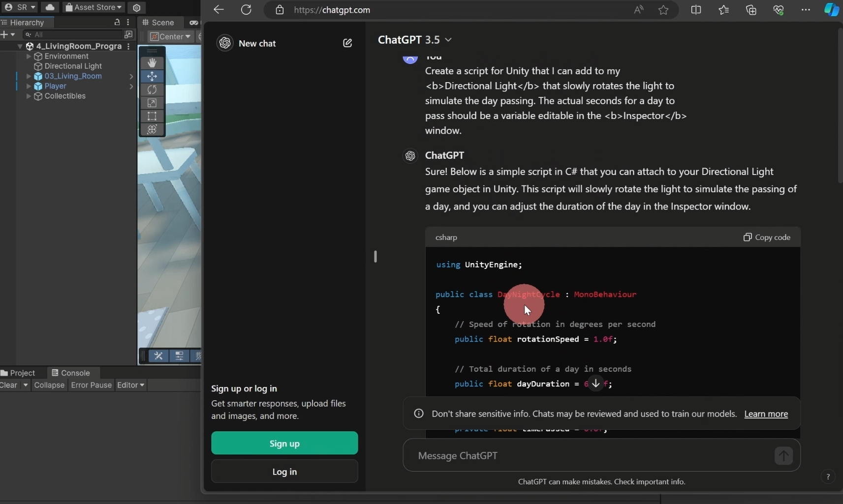
Task: Click Hierarchy search-by-type icon button
Action: click(128, 34)
